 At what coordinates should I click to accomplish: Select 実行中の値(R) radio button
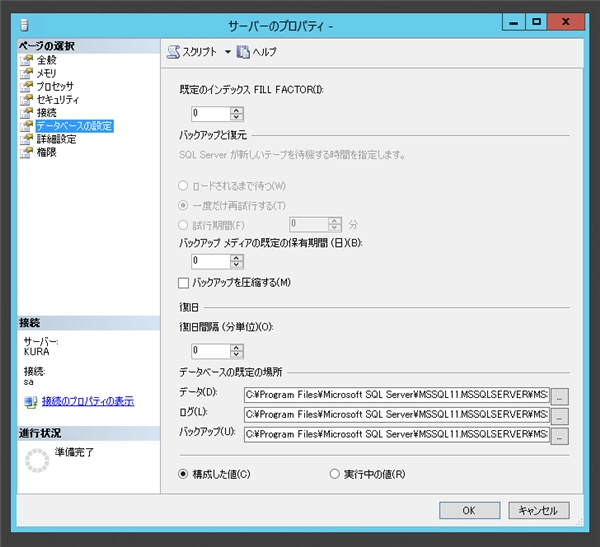(335, 474)
